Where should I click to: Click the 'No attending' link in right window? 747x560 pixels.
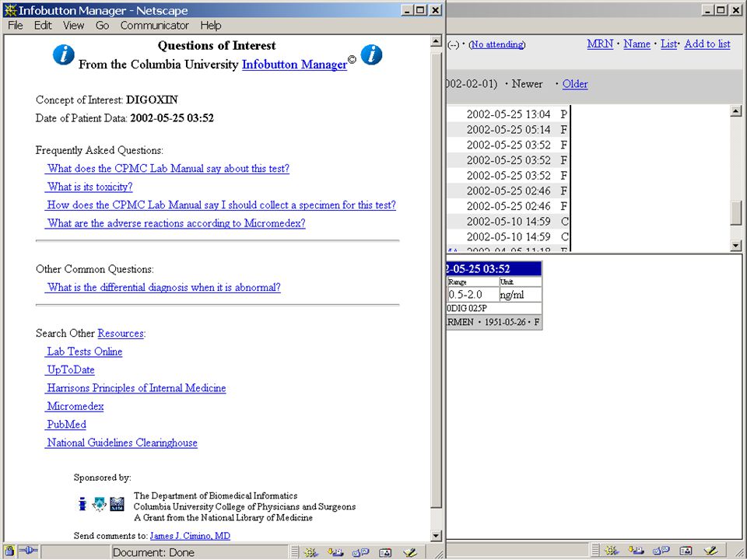(x=497, y=44)
